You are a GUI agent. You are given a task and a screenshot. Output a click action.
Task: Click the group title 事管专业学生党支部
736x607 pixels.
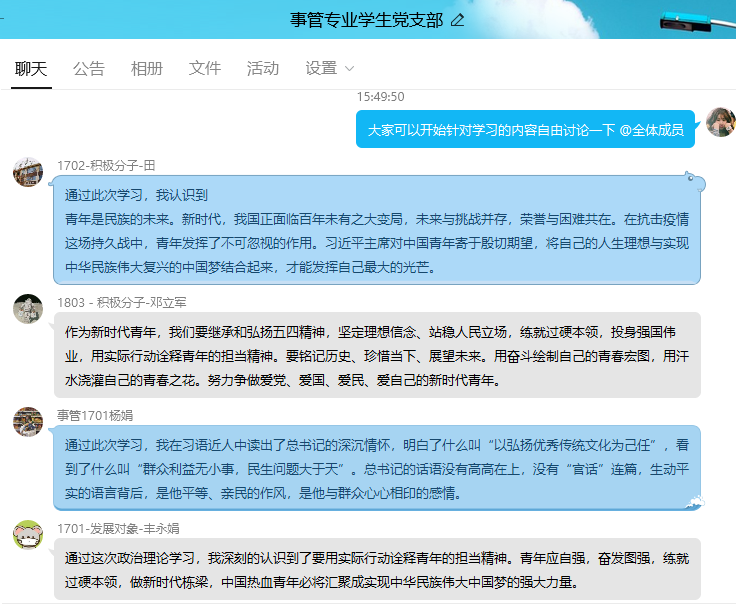(367, 20)
